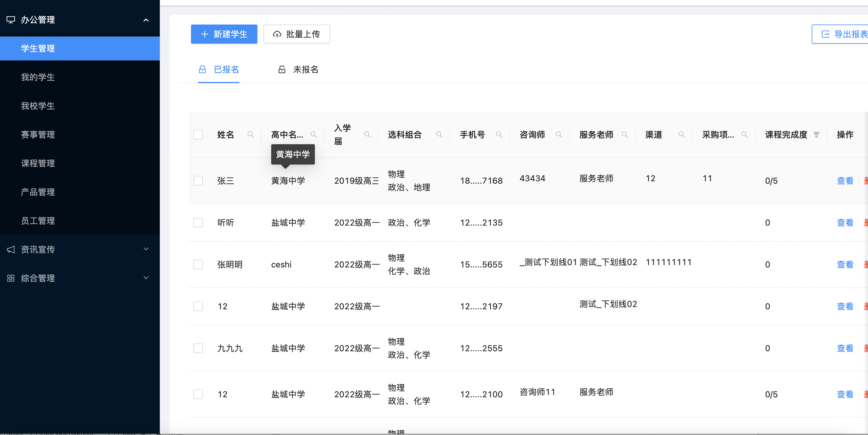This screenshot has height=435, width=868.
Task: Check the row checkbox for 听听
Action: click(x=198, y=223)
